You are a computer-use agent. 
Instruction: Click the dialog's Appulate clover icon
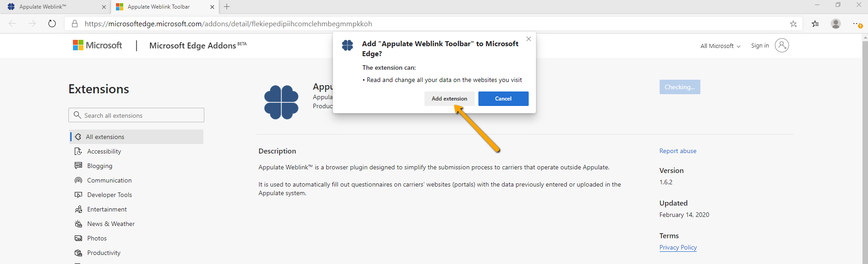pos(347,45)
